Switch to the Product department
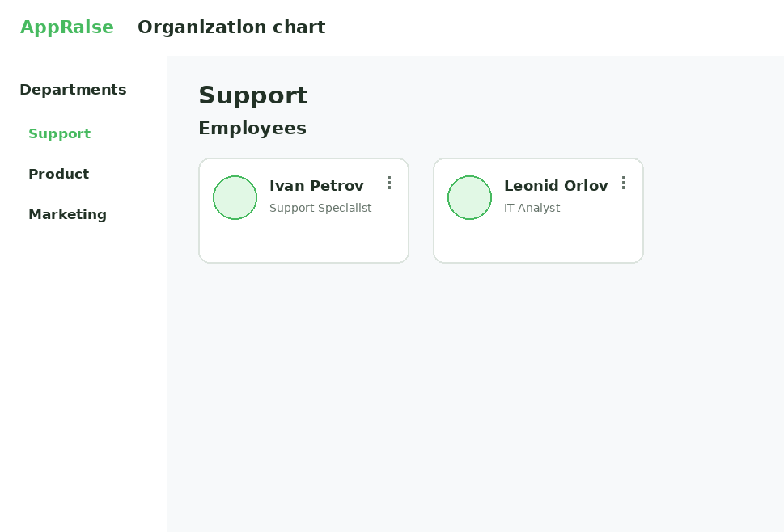Screen dimensions: 784x532 tap(58, 174)
